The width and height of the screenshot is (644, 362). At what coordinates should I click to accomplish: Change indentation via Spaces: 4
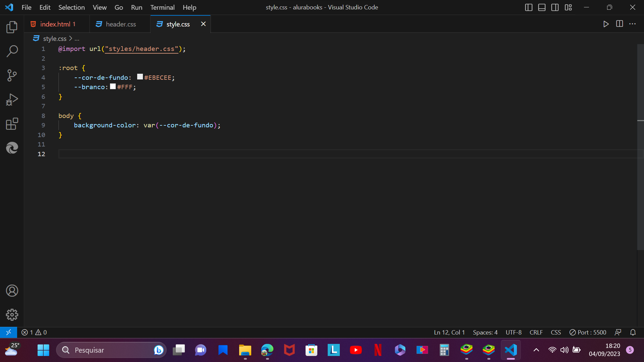(x=485, y=332)
